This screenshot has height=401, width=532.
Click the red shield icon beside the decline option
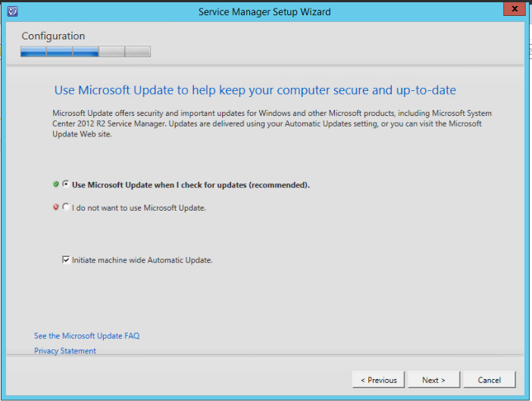(56, 207)
